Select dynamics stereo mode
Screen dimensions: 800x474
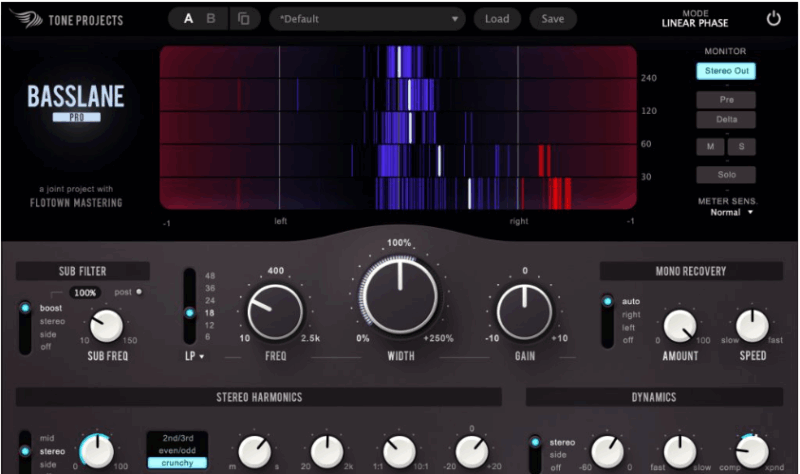[x=562, y=442]
